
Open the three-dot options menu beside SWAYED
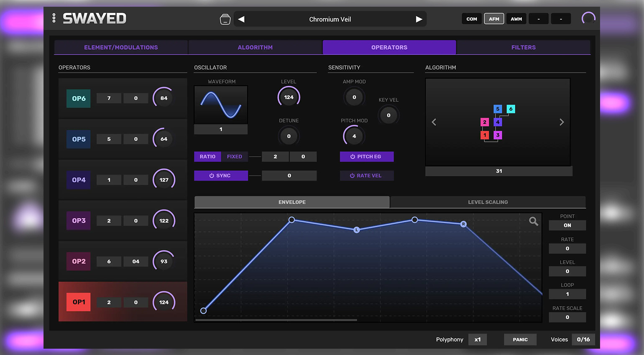(x=54, y=18)
